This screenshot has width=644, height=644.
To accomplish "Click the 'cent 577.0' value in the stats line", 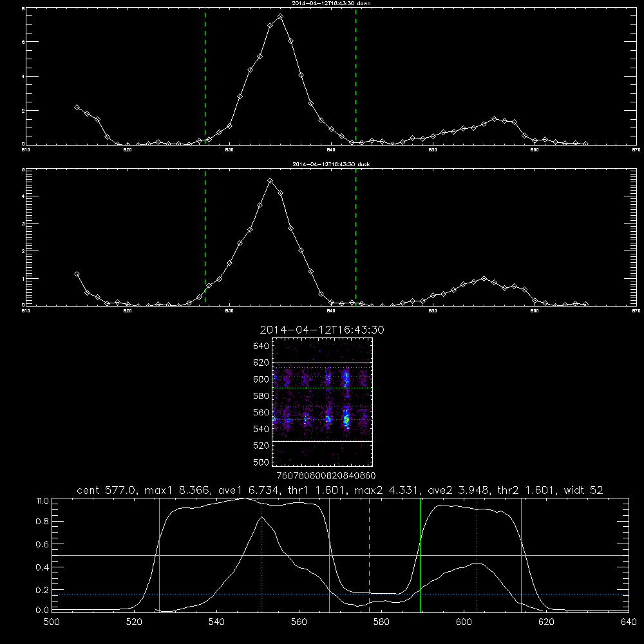I will tap(107, 490).
